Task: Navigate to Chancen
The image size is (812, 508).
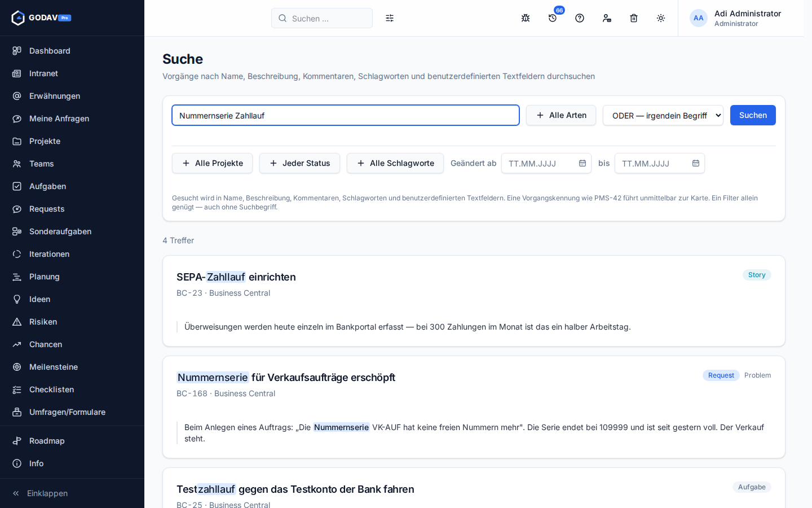Action: click(x=72, y=344)
